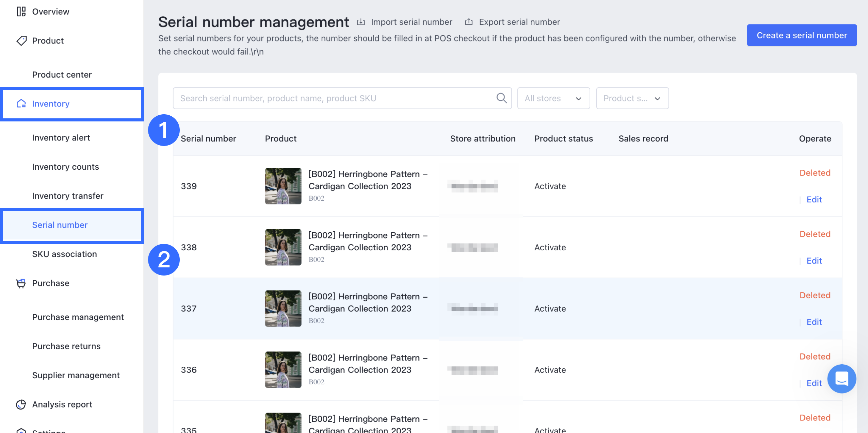The height and width of the screenshot is (433, 868).
Task: Open Purchase returns in sidebar
Action: 66,346
